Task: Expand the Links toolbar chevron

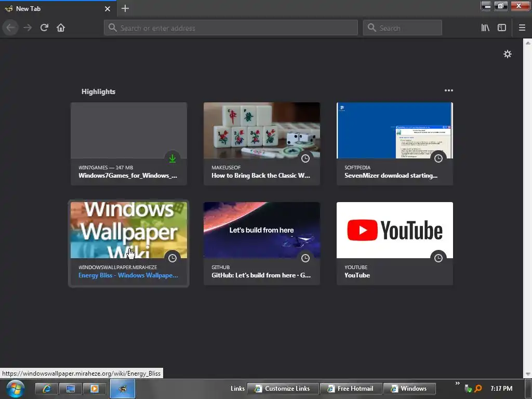Action: [x=457, y=383]
